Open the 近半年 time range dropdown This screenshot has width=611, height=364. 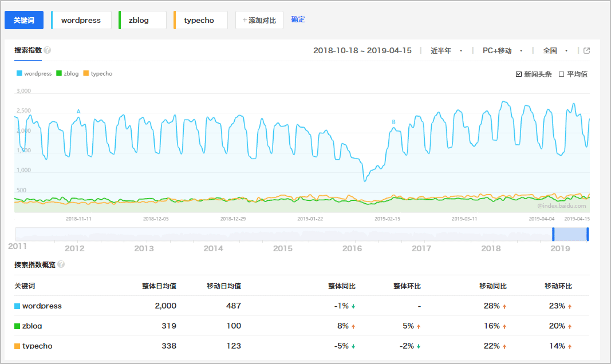pos(444,50)
